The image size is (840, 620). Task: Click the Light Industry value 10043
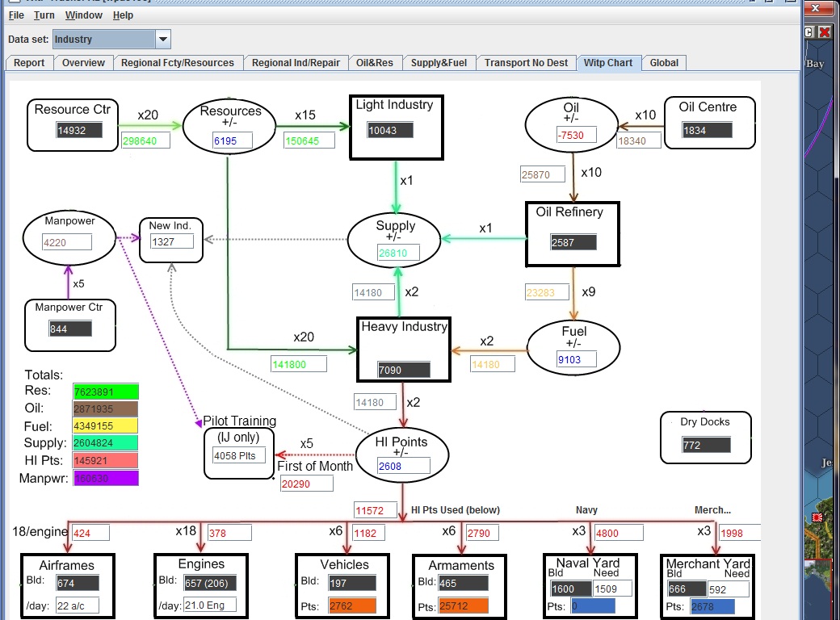click(x=390, y=130)
